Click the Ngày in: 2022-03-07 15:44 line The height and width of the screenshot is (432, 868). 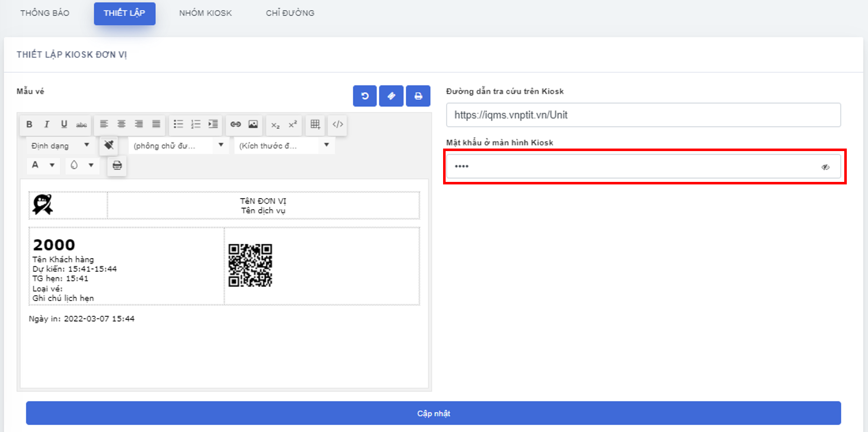81,319
